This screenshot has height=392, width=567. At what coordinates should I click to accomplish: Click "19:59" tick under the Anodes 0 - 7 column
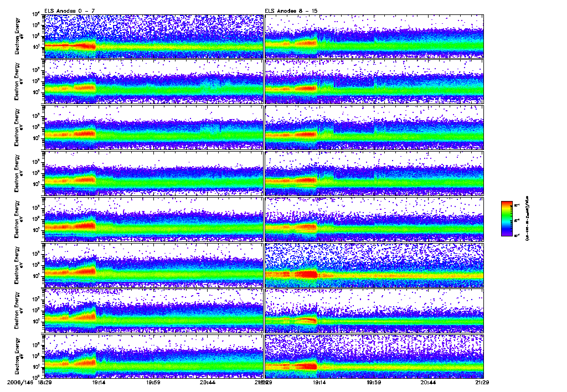point(153,382)
